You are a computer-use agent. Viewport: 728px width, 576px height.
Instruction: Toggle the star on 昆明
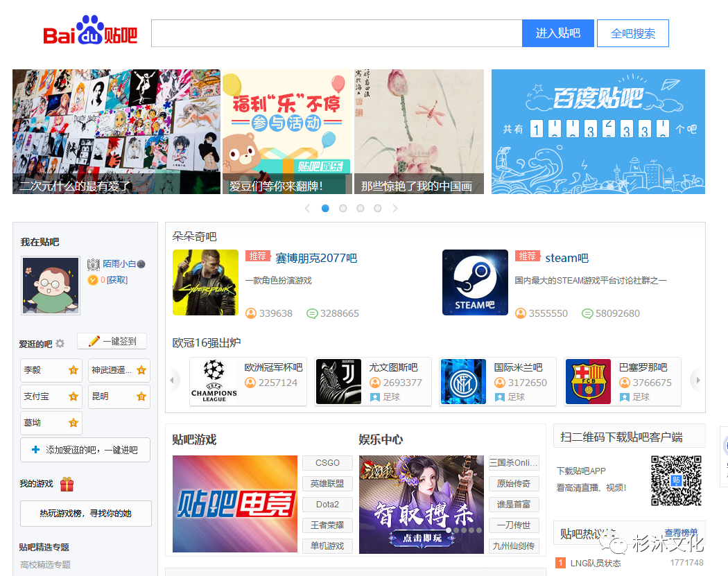(x=141, y=396)
